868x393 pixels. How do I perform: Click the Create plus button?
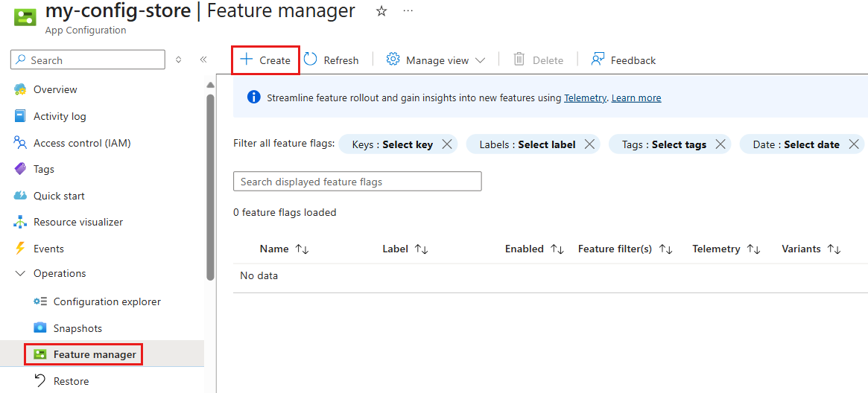click(x=265, y=60)
